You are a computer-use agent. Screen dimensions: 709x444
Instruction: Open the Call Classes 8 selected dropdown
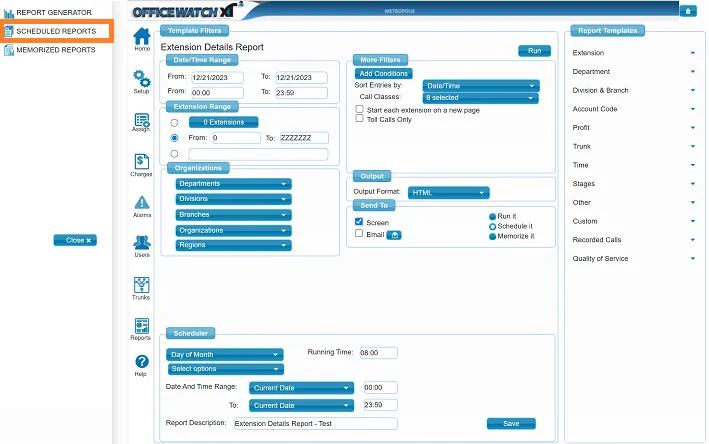click(x=481, y=98)
